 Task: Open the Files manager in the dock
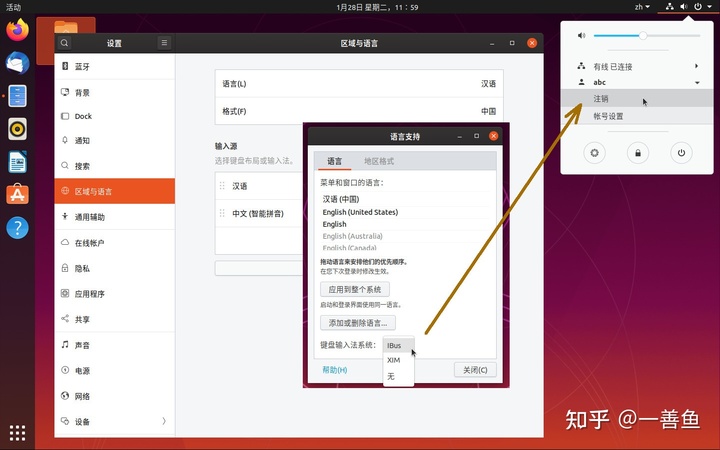click(x=17, y=96)
